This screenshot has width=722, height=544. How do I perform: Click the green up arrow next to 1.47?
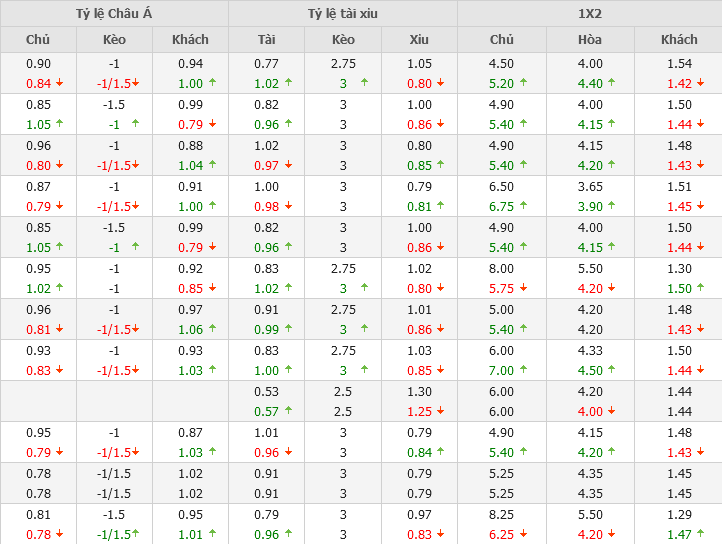click(702, 535)
